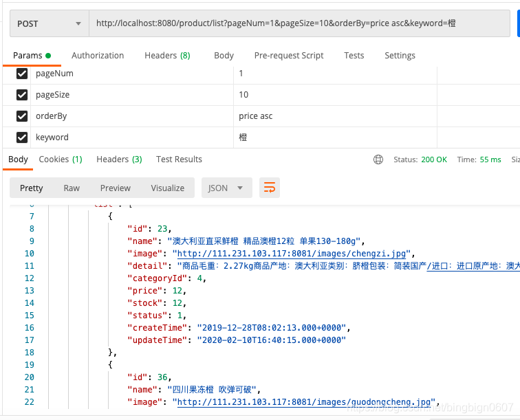This screenshot has width=520, height=420.
Task: Open the Authorization tab
Action: (98, 56)
